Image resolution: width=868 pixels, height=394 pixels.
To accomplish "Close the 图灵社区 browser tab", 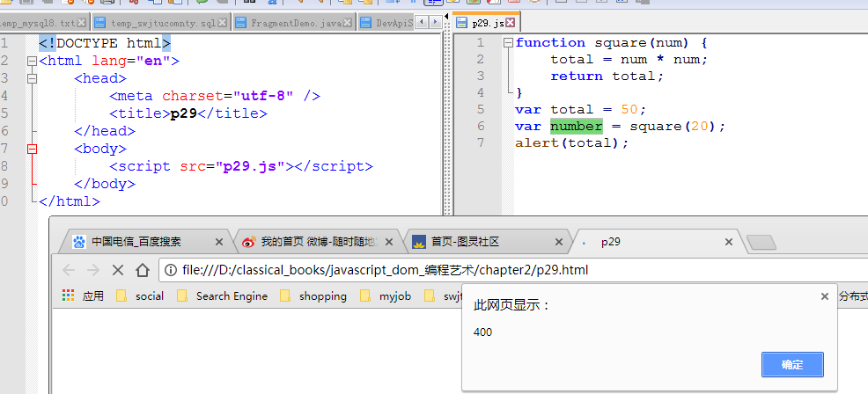I will [558, 242].
